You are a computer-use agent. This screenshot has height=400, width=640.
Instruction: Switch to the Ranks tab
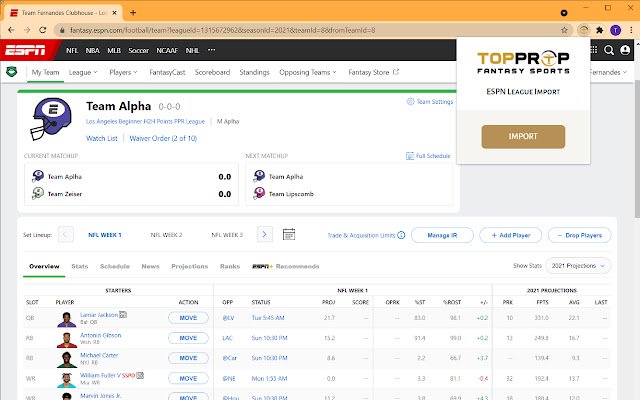(x=230, y=266)
